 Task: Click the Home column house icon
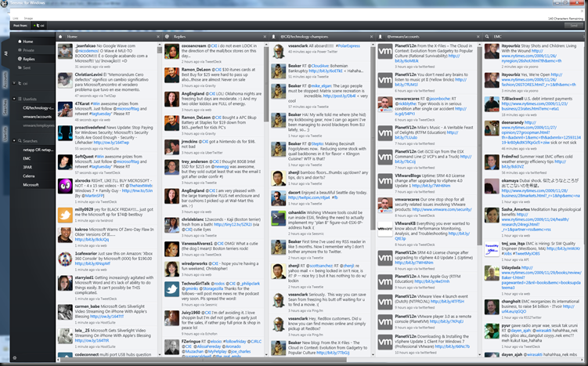click(x=60, y=37)
